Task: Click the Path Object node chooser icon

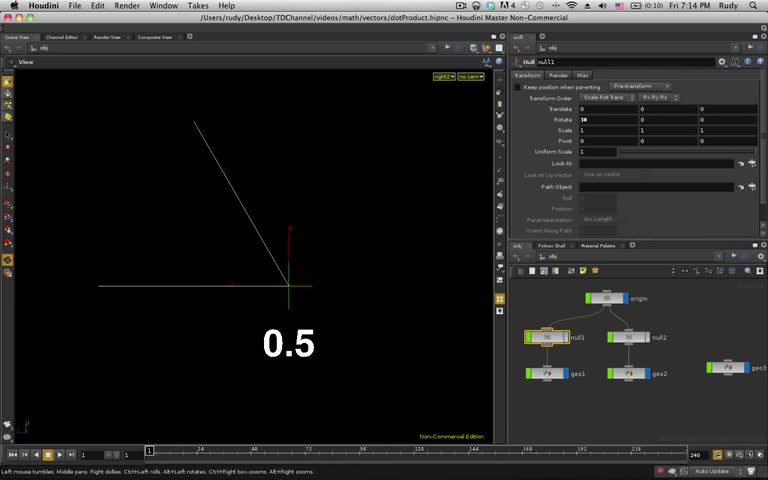Action: pyautogui.click(x=752, y=187)
